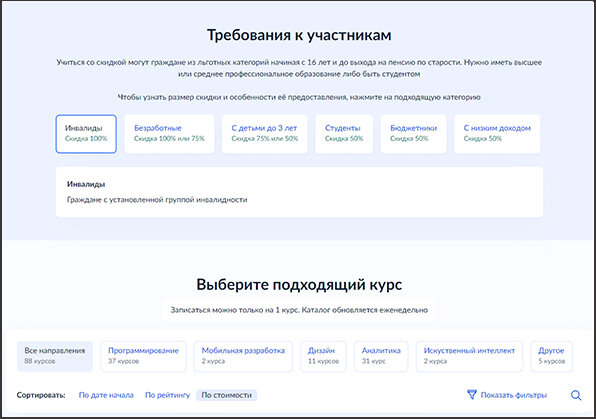The width and height of the screenshot is (596, 419).
Task: Click the Записаться можно только на 1 курс note
Action: (x=299, y=310)
